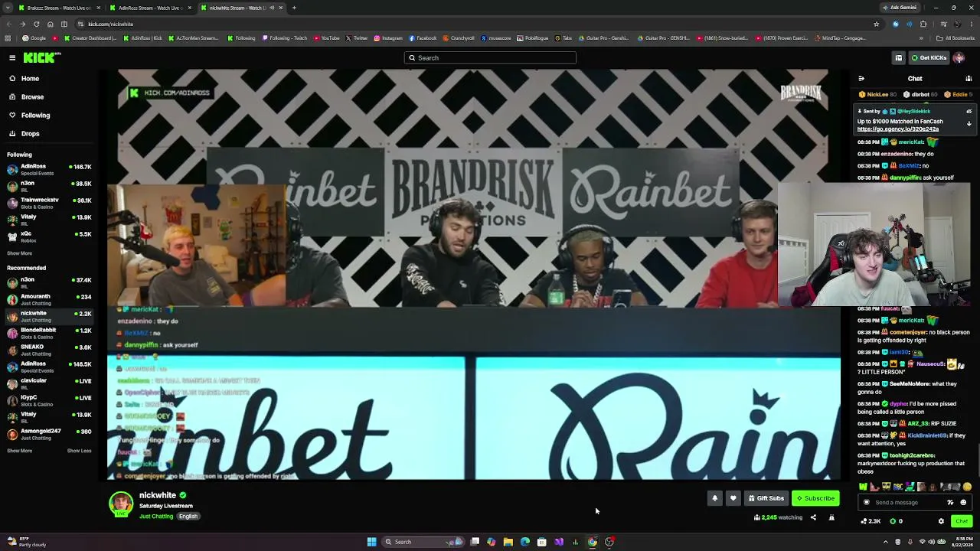Open File Explorer from taskbar
Screen dimensions: 980x551
pos(508,542)
